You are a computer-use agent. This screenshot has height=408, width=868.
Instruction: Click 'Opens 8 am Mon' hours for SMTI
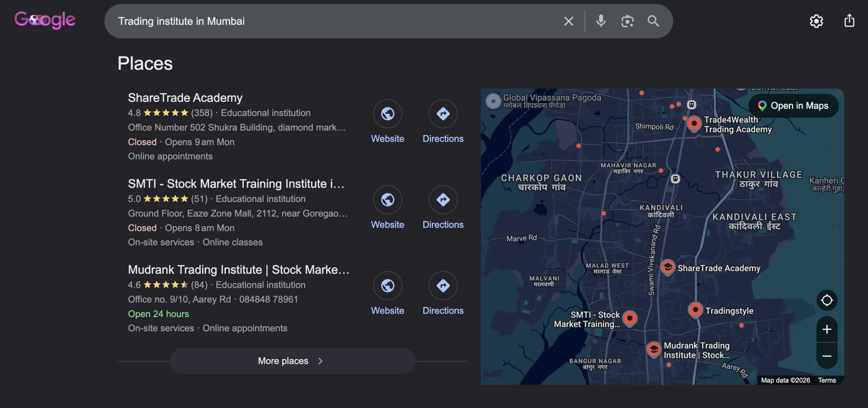click(200, 228)
